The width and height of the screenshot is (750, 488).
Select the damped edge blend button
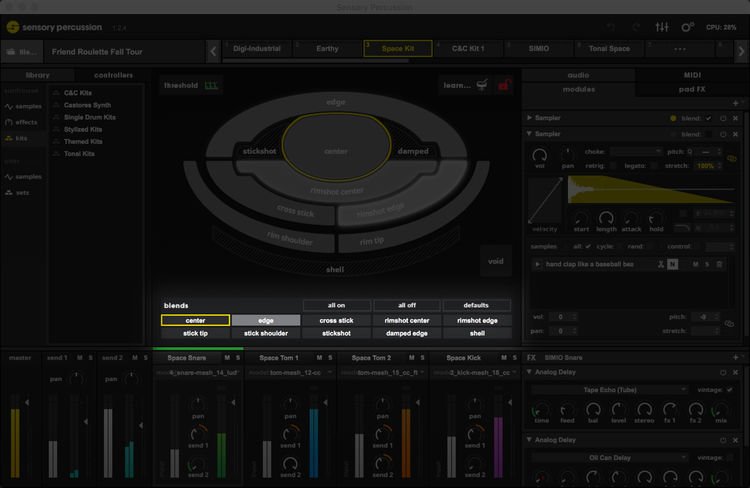coord(407,333)
